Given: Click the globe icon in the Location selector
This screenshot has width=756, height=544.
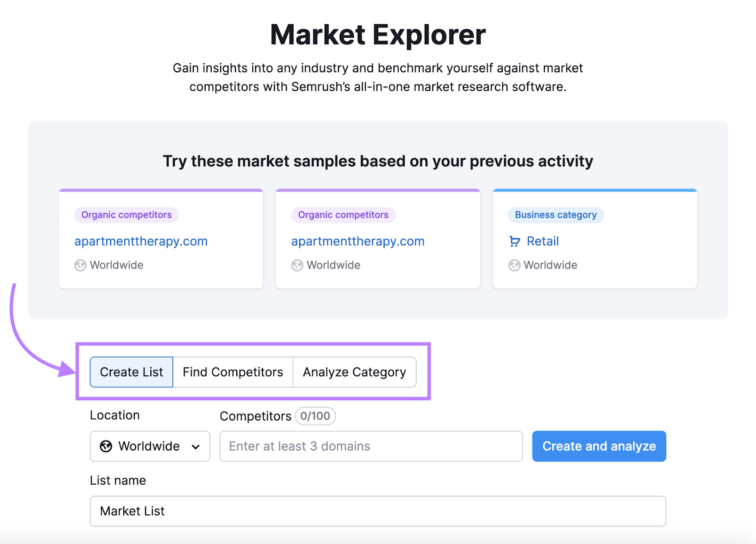Looking at the screenshot, I should click(x=105, y=446).
